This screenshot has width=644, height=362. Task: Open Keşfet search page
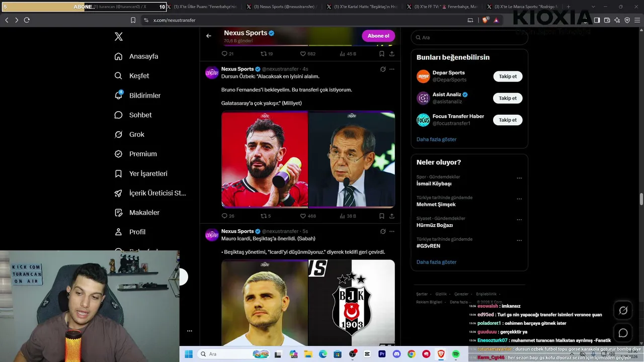click(132, 76)
